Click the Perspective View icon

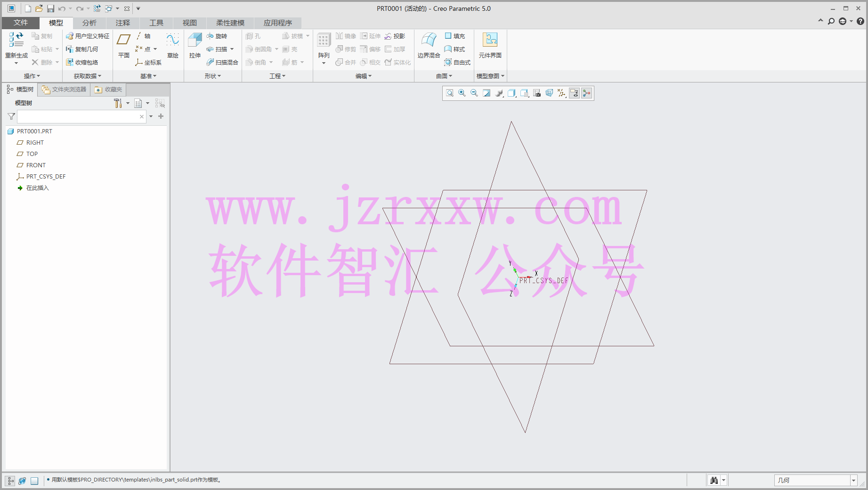click(549, 93)
